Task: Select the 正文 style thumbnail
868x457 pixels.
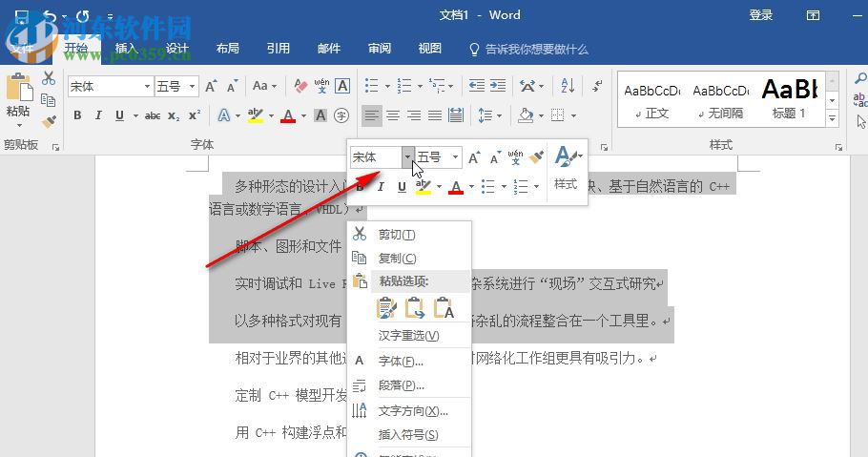Action: pos(652,101)
